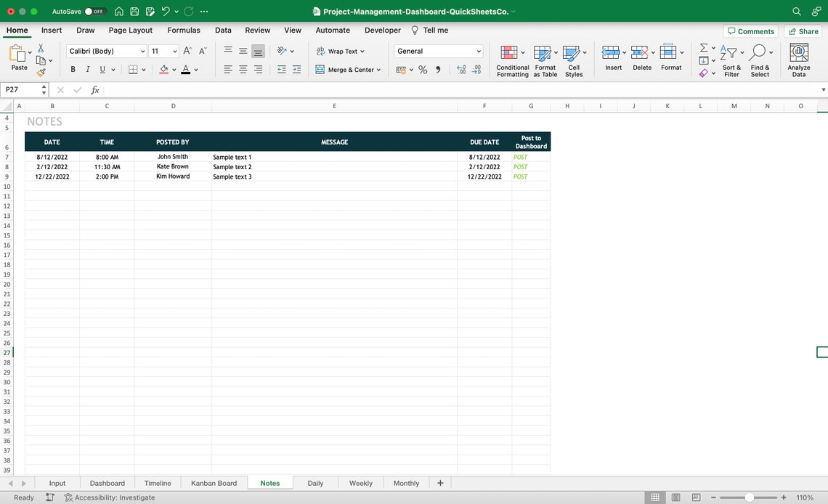Toggle underline formatting
This screenshot has width=828, height=504.
102,69
